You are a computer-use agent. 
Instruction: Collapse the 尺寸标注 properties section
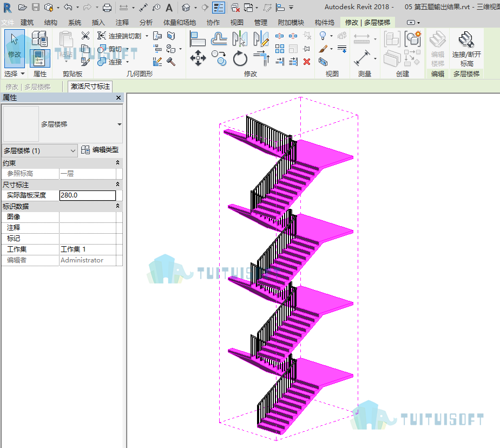click(x=117, y=185)
